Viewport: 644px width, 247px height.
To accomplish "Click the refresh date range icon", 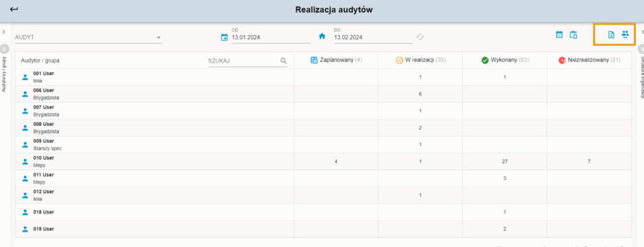I will point(419,36).
